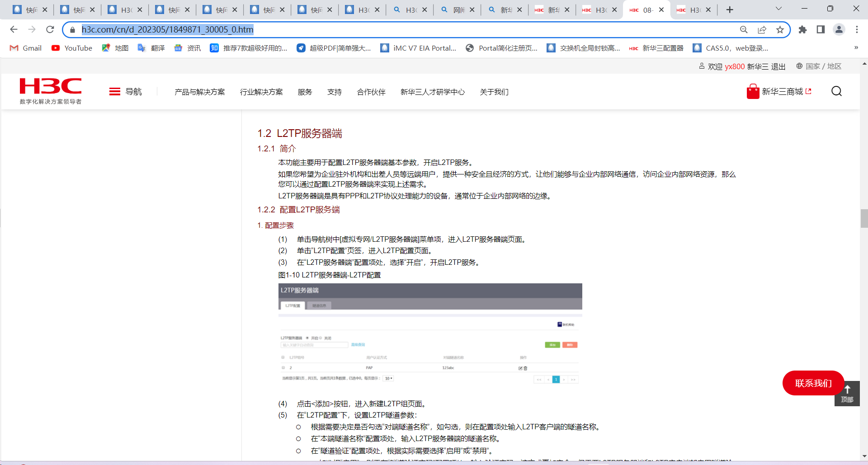This screenshot has width=868, height=465.
Task: Open the Chrome extensions puzzle icon
Action: pos(802,30)
